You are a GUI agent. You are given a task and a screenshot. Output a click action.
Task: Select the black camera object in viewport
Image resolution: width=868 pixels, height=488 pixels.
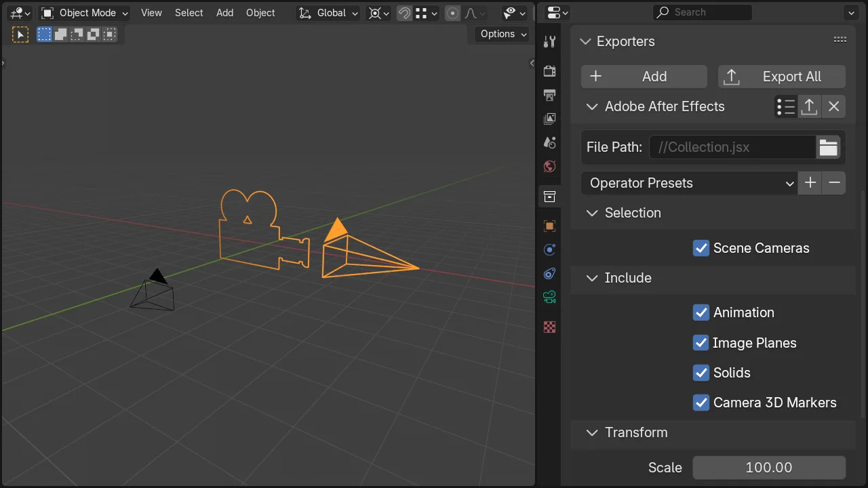153,290
